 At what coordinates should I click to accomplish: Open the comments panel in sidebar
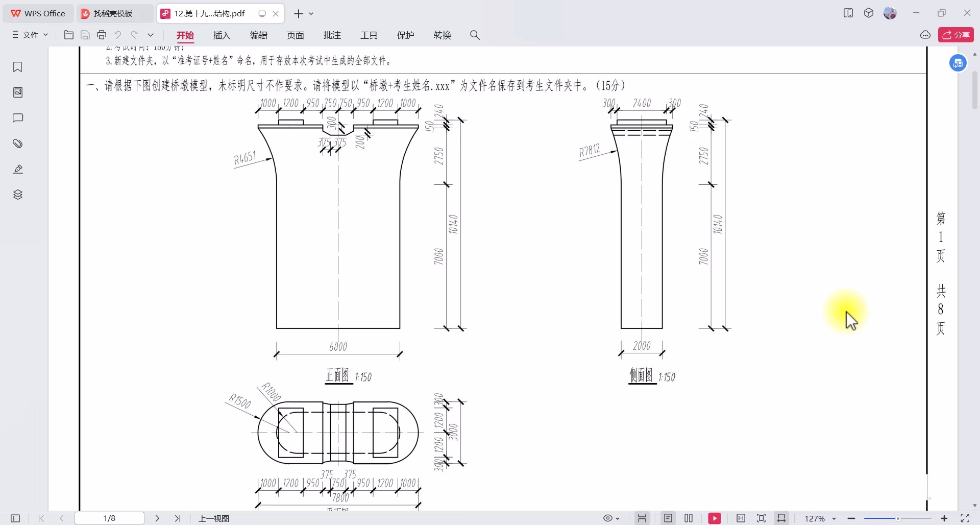point(17,118)
